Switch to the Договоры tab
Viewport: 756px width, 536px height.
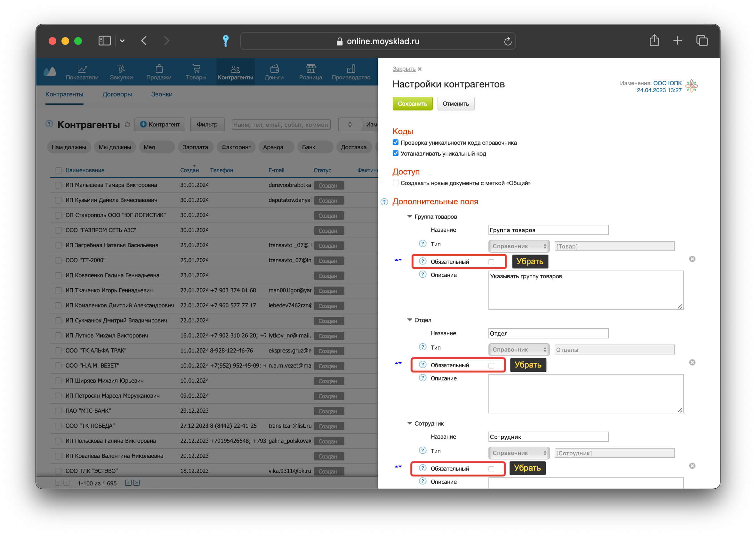117,94
